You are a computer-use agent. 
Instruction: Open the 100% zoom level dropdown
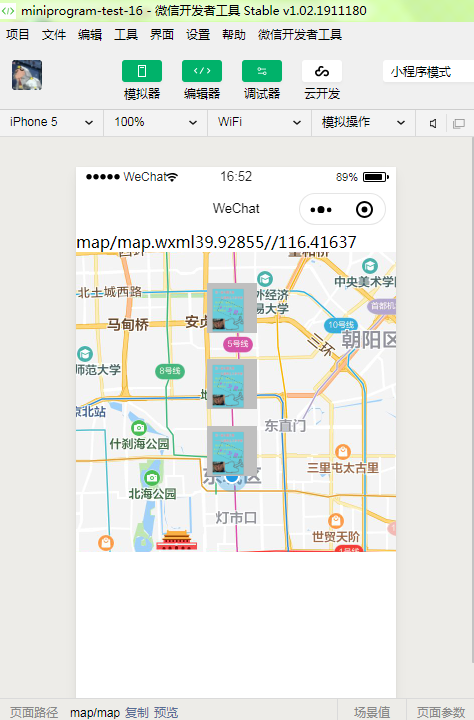coord(156,122)
